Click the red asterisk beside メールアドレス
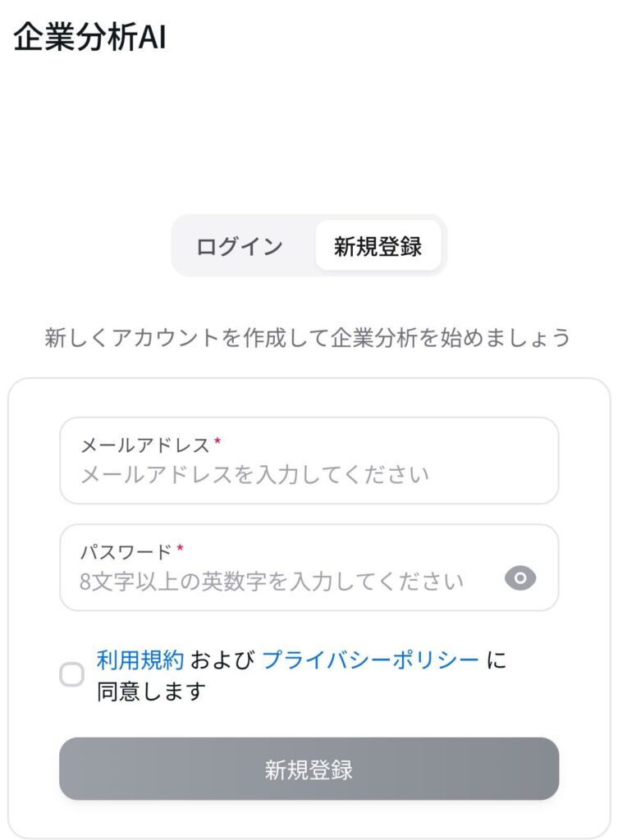This screenshot has height=840, width=618. pos(217,441)
